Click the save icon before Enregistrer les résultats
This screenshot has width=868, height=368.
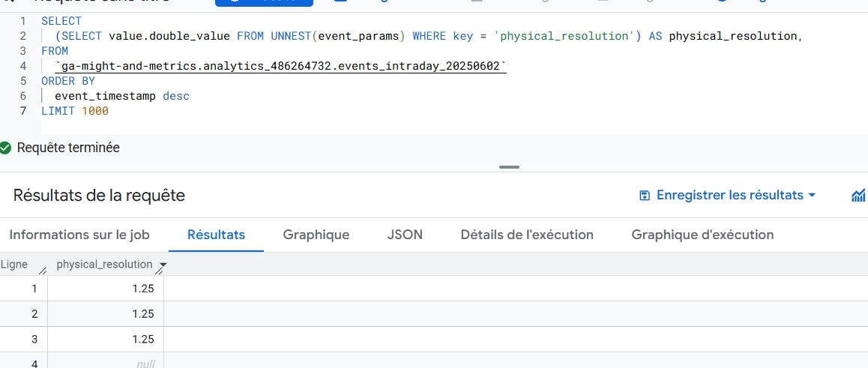[x=644, y=196]
